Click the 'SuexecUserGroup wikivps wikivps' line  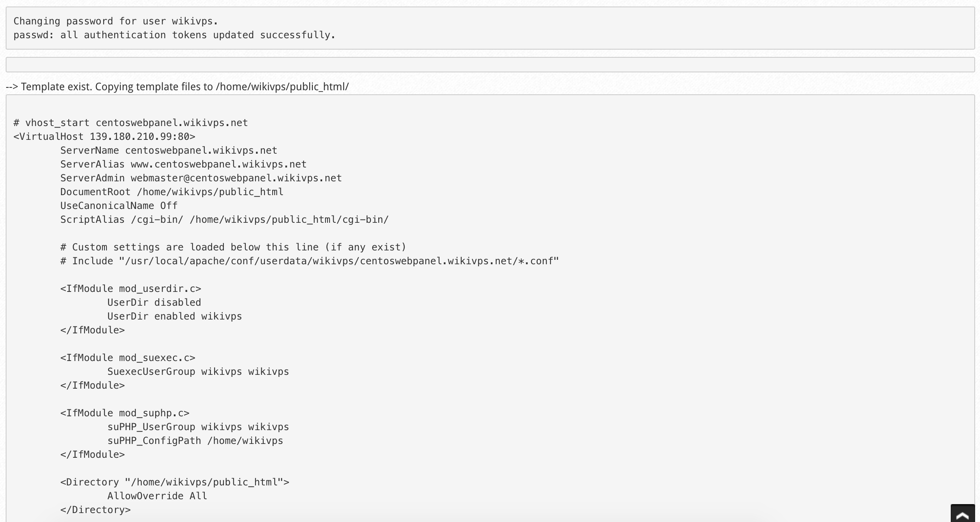pyautogui.click(x=198, y=372)
